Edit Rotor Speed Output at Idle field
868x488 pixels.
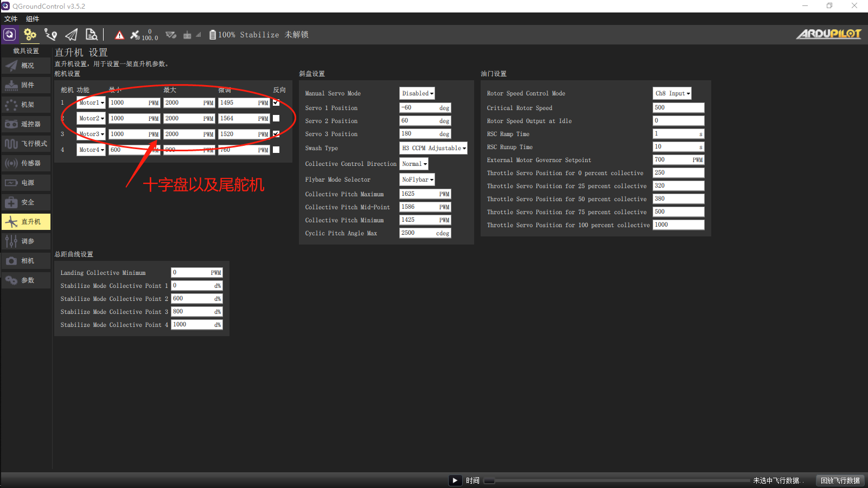click(679, 121)
